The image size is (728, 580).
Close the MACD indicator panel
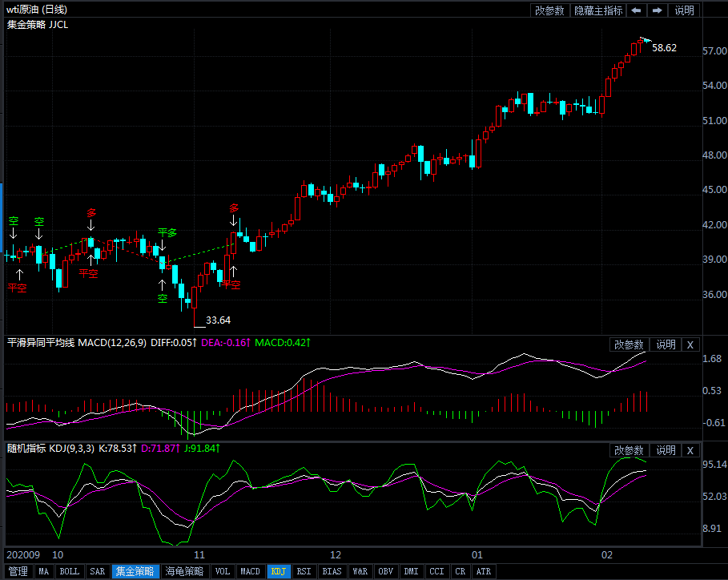[690, 344]
